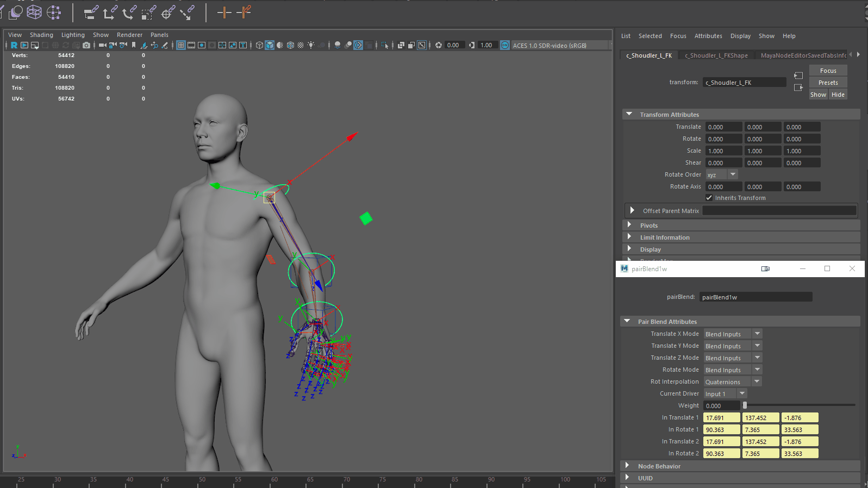Open the viewport Renderer menu
868x488 pixels.
pos(129,35)
